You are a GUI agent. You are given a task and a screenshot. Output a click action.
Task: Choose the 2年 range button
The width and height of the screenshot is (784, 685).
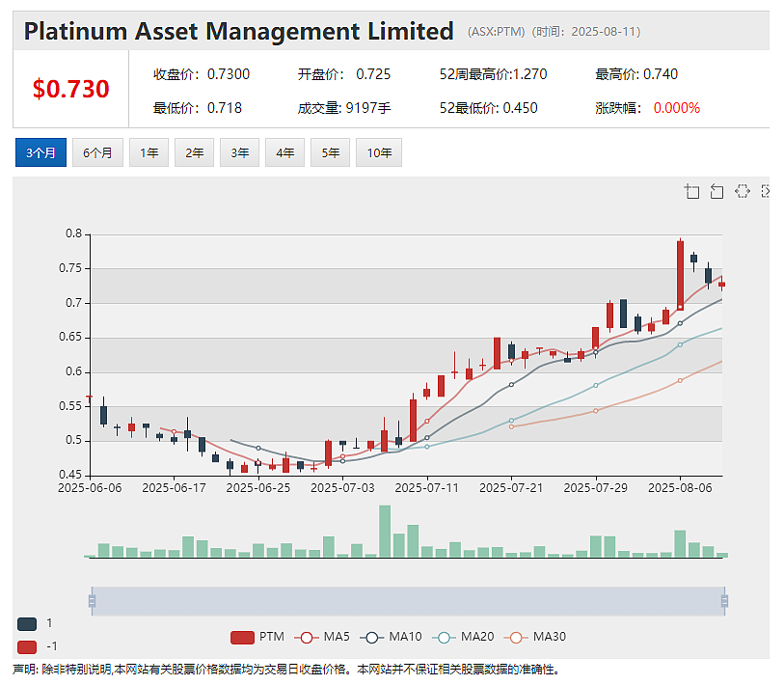click(195, 152)
